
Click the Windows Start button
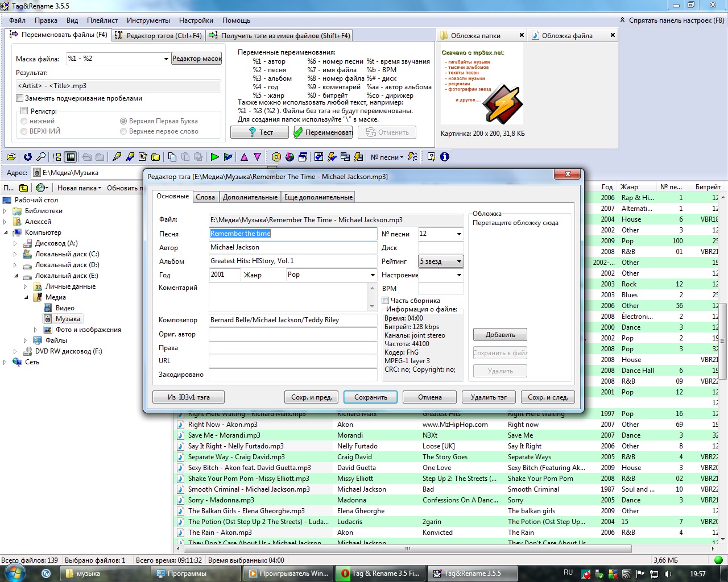15,573
